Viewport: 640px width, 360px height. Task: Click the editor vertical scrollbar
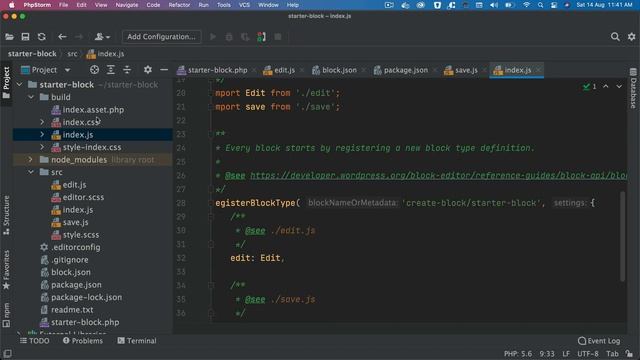click(x=622, y=236)
